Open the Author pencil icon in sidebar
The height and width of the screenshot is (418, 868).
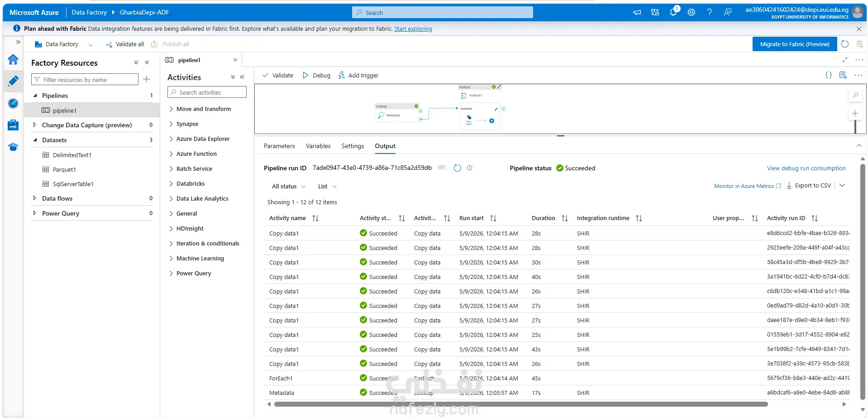pos(13,81)
